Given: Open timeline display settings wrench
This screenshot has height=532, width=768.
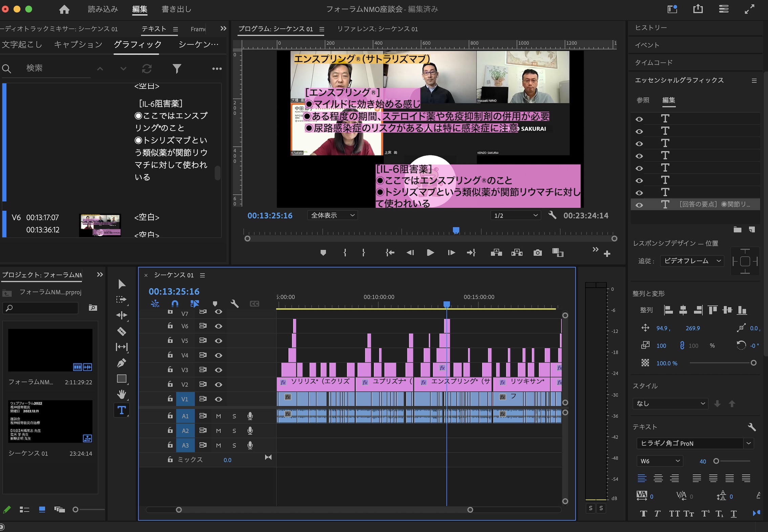Looking at the screenshot, I should (234, 304).
